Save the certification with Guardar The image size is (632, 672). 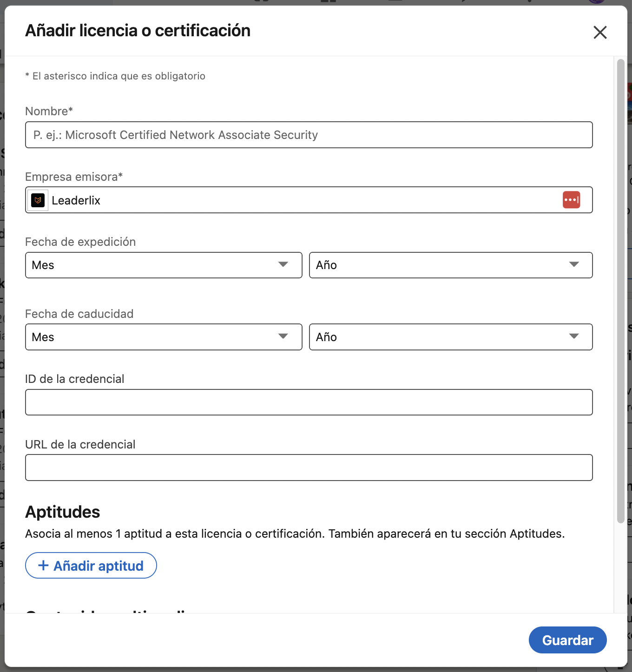567,640
